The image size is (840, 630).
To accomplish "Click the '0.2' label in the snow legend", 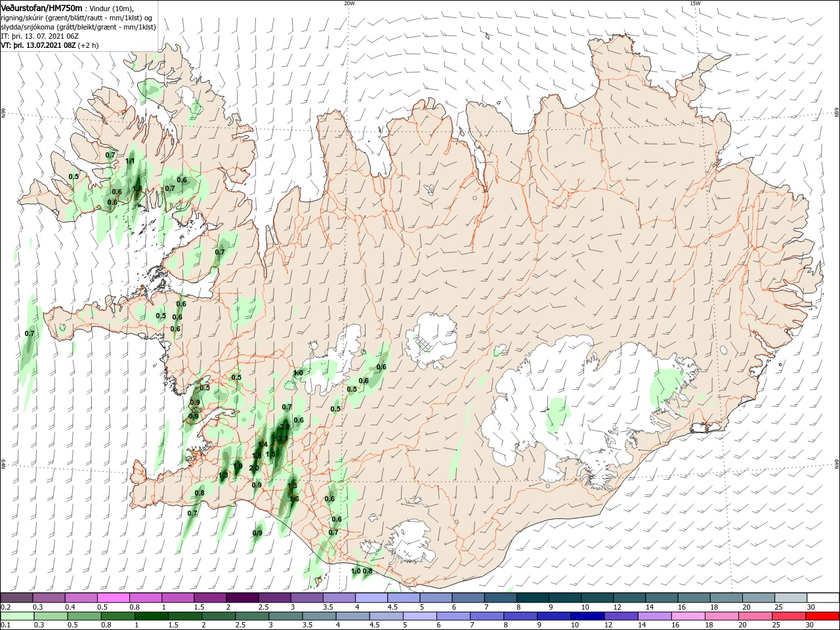I will pos(6,607).
